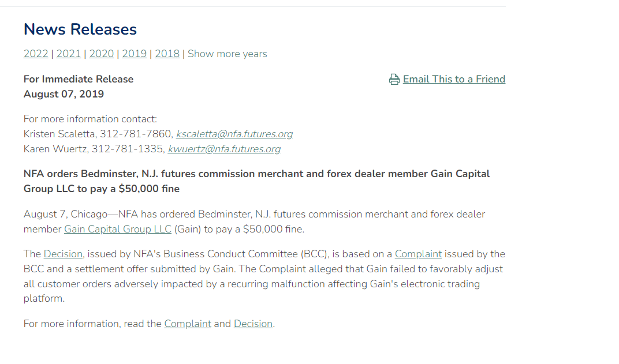This screenshot has width=619, height=364.
Task: Open the Gain Capital Group LLC link
Action: (x=118, y=229)
